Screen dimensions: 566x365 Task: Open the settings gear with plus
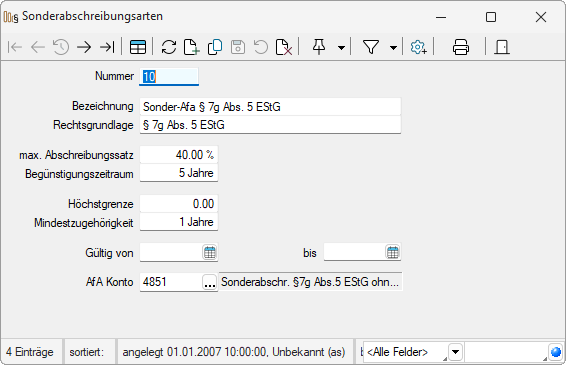click(418, 47)
